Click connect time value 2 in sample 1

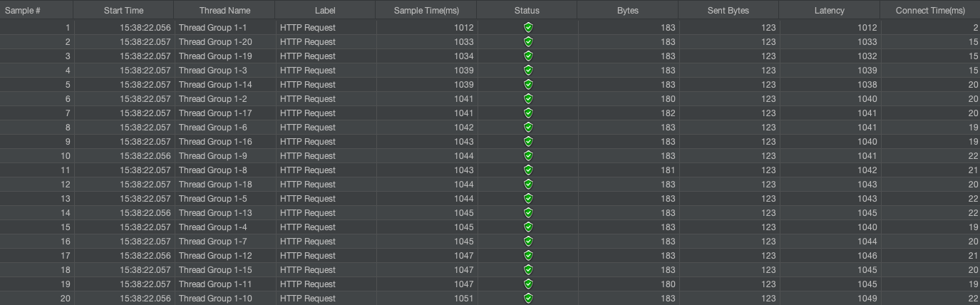974,28
